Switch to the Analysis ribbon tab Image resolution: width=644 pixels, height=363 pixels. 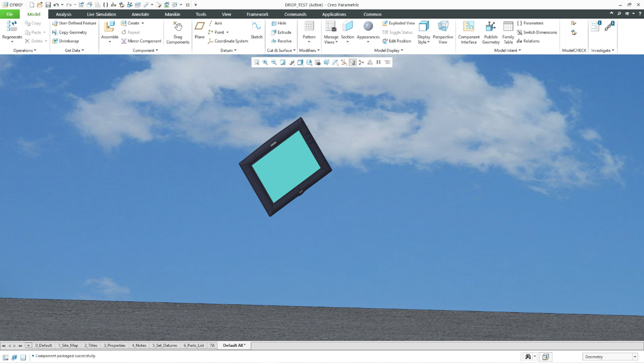[x=63, y=14]
